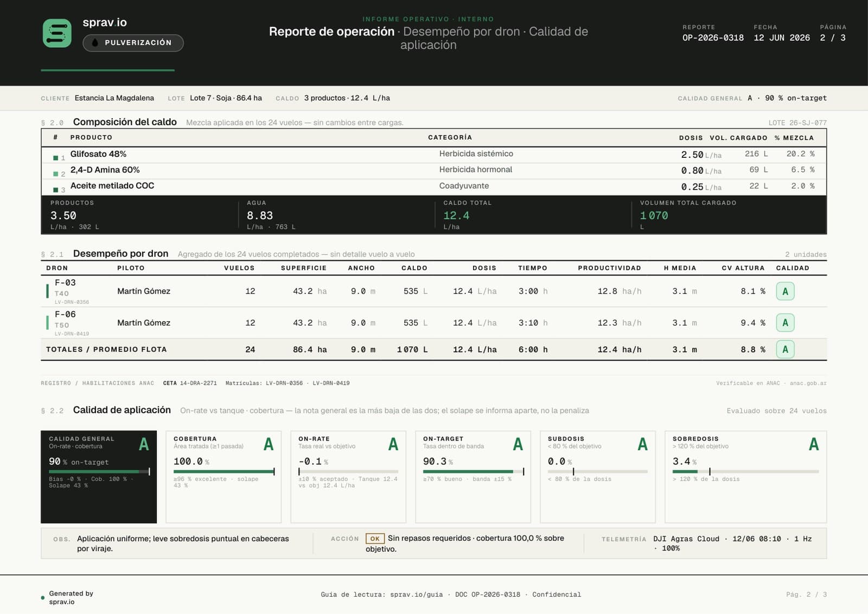Viewport: 868px width, 614px height.
Task: Click the A quality badge for drone F-03
Action: [x=785, y=291]
